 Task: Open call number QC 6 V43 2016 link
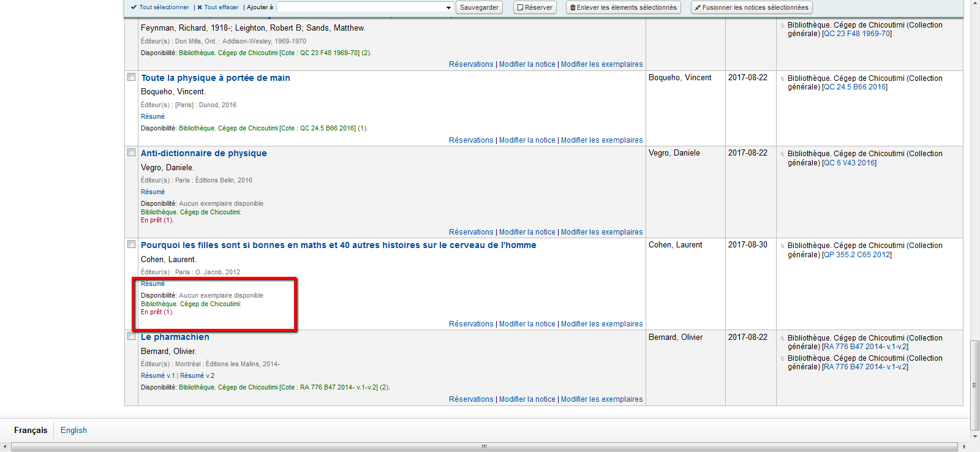[x=849, y=163]
